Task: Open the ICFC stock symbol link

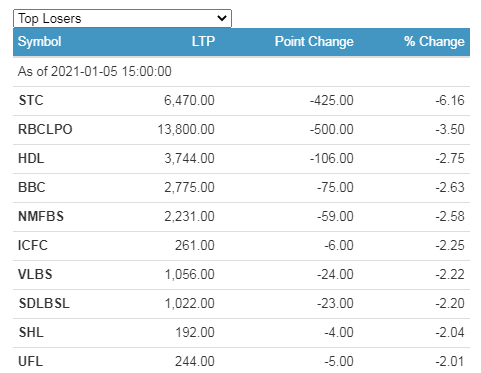Action: coord(33,245)
